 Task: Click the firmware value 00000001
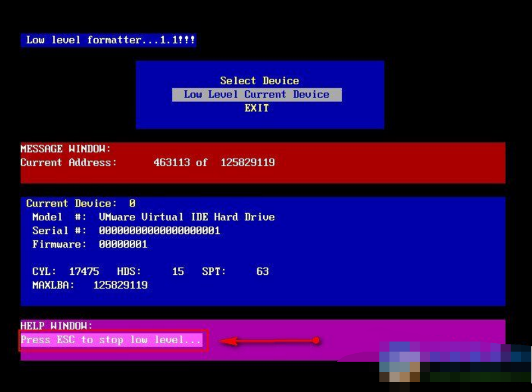click(x=123, y=244)
